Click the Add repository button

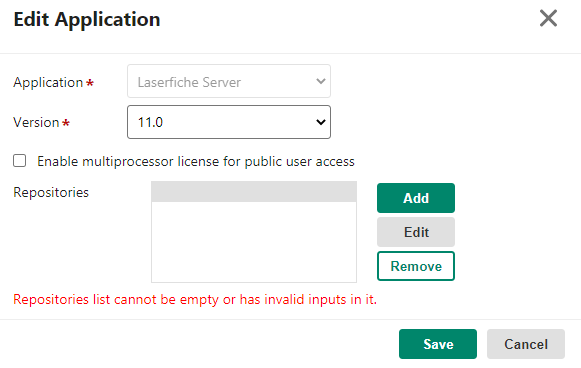point(416,198)
